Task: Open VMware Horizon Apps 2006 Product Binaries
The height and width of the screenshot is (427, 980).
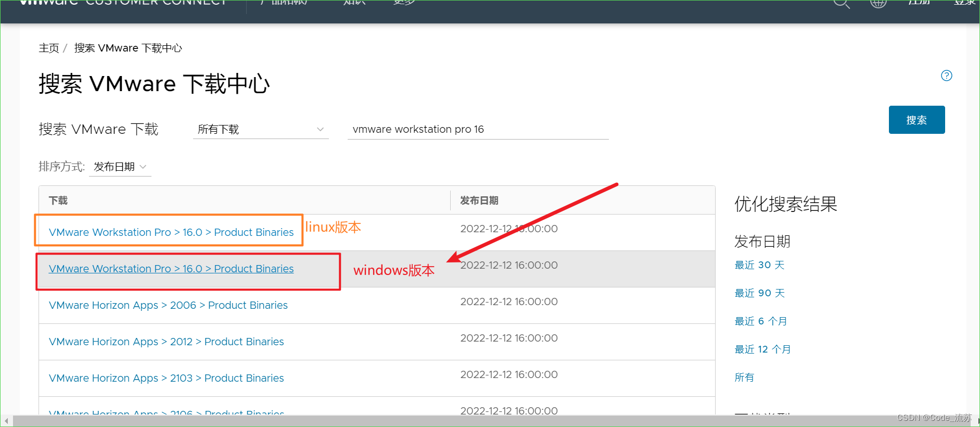Action: pyautogui.click(x=168, y=305)
